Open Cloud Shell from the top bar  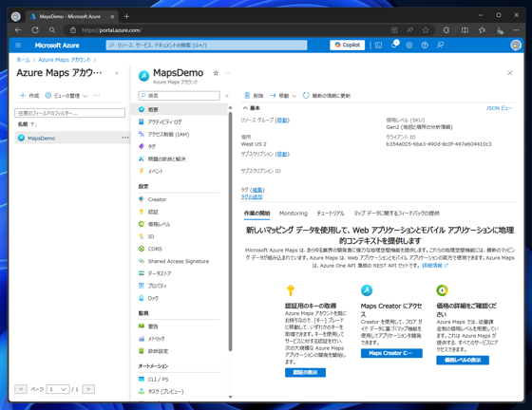pos(379,45)
